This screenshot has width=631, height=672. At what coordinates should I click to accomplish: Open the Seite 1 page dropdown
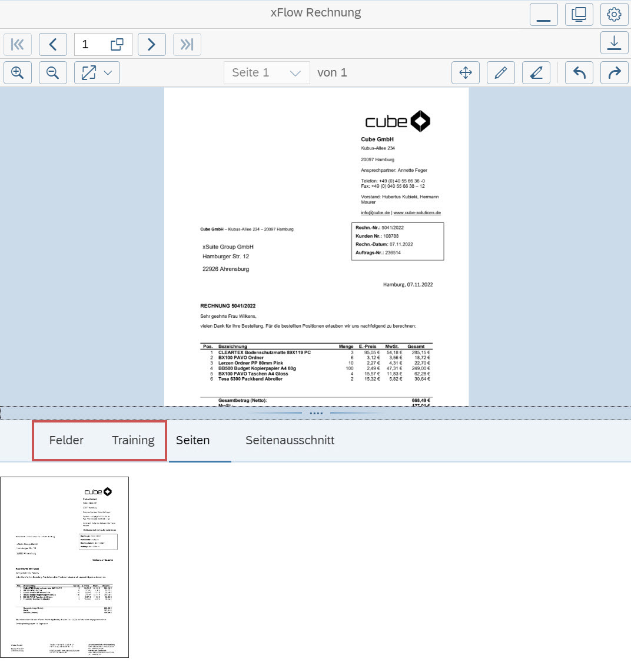click(x=267, y=72)
